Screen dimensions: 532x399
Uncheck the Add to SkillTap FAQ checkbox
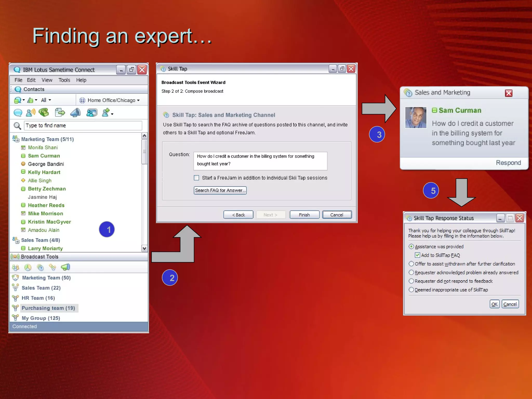pos(417,255)
